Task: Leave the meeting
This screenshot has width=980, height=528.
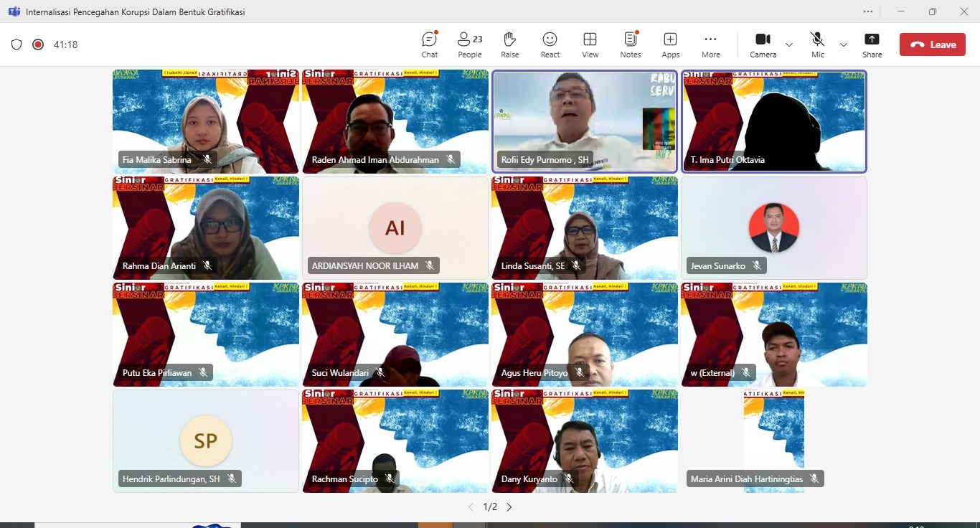Action: pyautogui.click(x=933, y=44)
